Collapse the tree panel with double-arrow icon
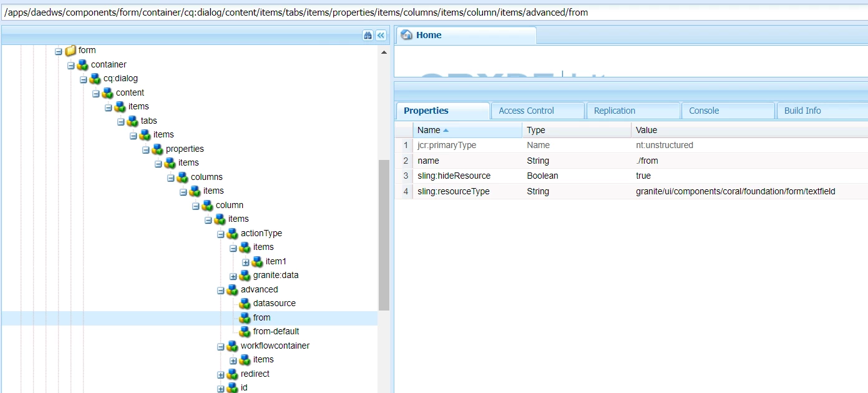 coord(381,36)
